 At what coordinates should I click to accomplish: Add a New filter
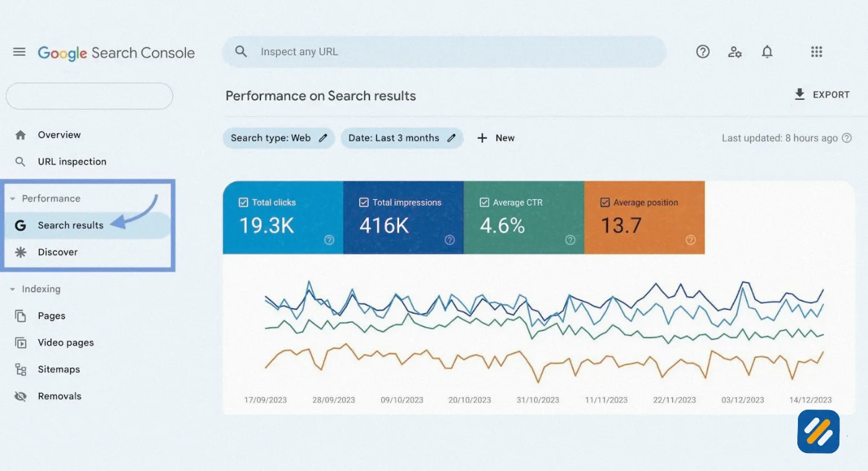pyautogui.click(x=505, y=138)
